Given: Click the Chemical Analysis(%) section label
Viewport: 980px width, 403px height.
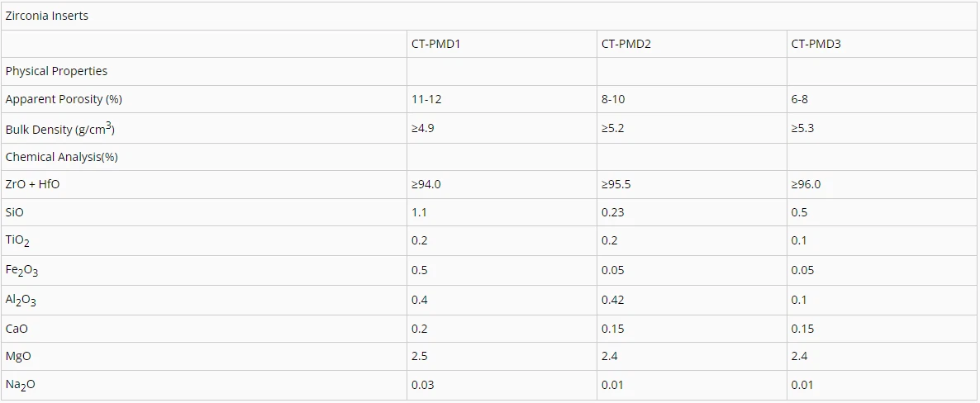Looking at the screenshot, I should click(x=63, y=157).
